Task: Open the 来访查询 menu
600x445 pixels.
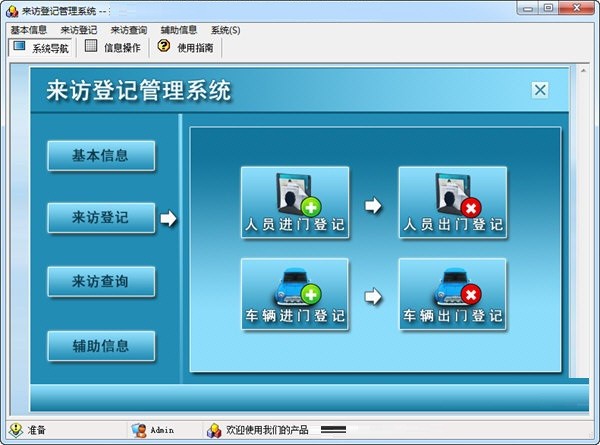Action: click(129, 30)
